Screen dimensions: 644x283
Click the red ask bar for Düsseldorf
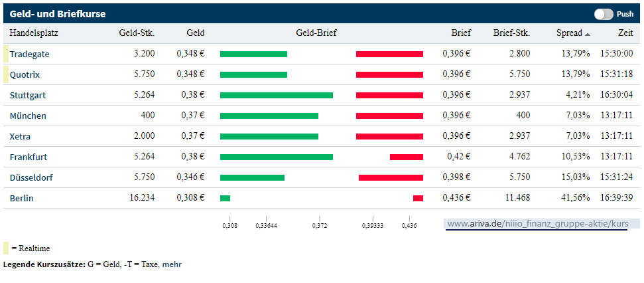click(391, 177)
